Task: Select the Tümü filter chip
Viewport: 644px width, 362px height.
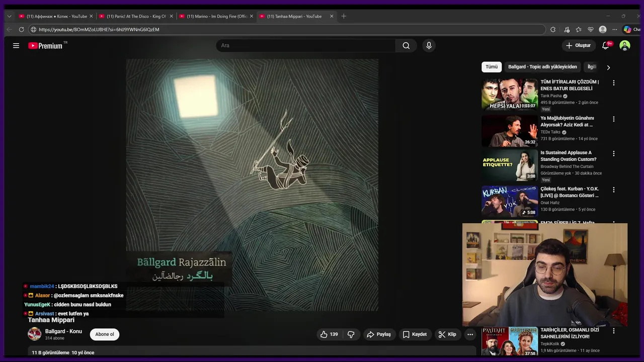Action: 492,67
